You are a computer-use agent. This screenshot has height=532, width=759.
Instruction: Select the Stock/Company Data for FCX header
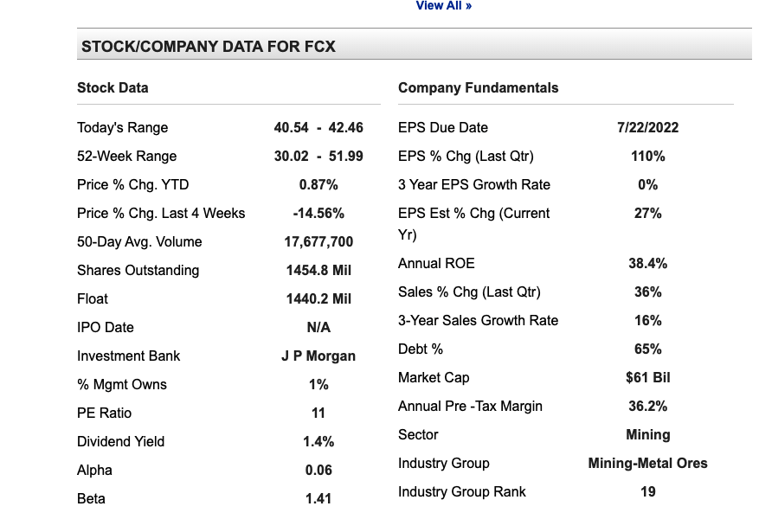[x=209, y=47]
